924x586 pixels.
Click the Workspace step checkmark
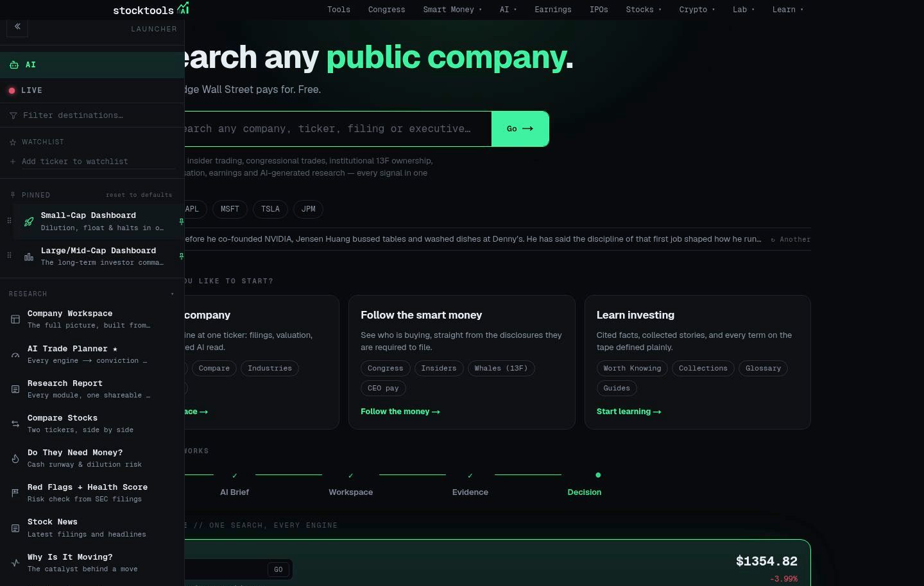(x=350, y=476)
